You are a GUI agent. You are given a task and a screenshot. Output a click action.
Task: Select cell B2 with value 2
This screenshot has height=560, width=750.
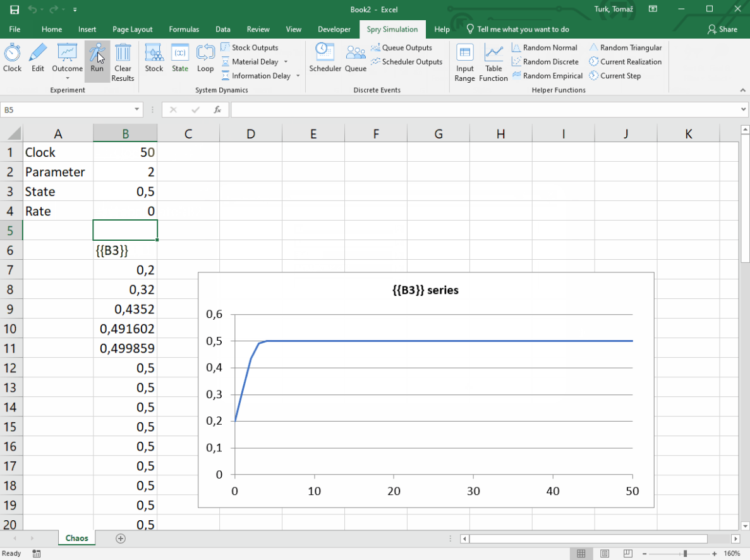(x=125, y=172)
